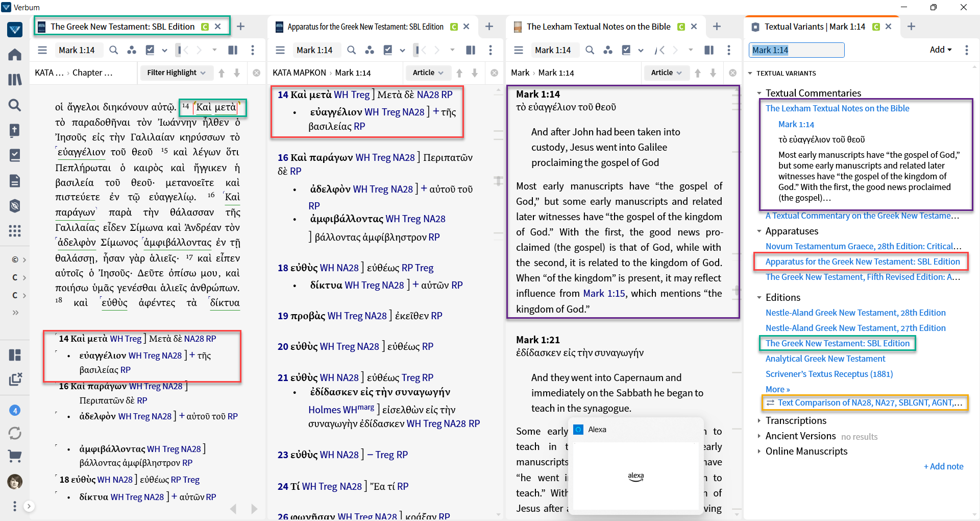Open panel menu in SBL Edition panel

pyautogui.click(x=42, y=50)
